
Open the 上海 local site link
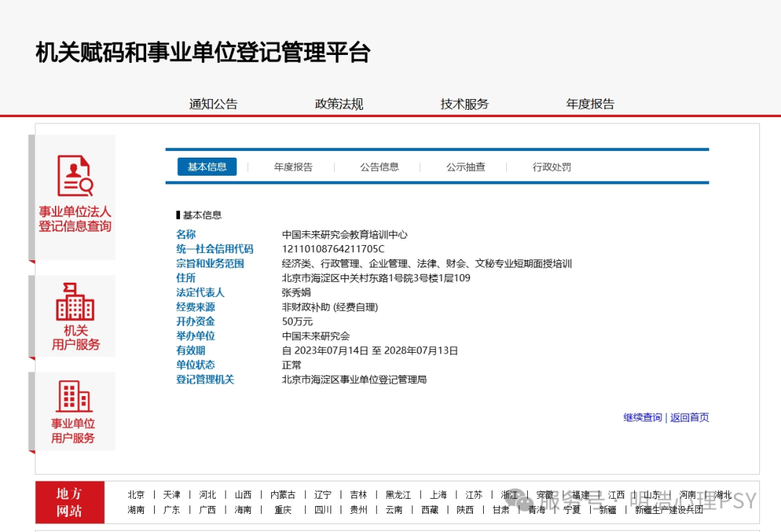click(x=438, y=494)
